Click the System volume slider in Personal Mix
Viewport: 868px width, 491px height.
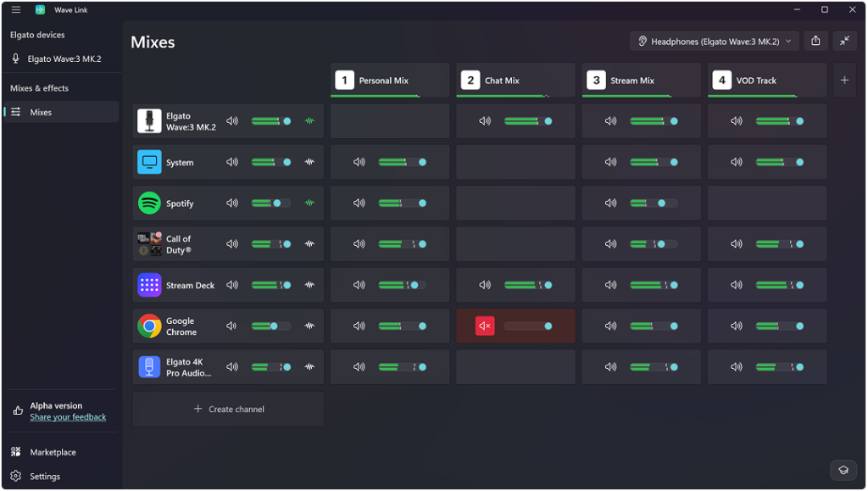403,162
